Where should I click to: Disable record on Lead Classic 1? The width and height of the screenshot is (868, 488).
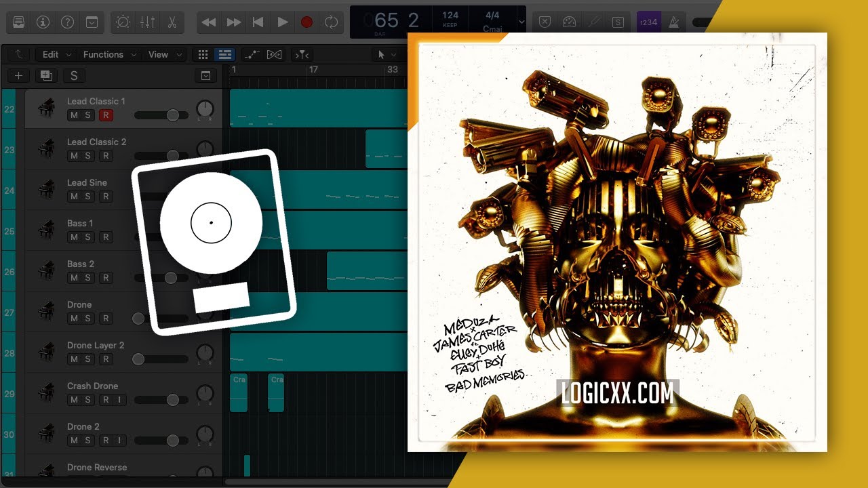(x=106, y=115)
